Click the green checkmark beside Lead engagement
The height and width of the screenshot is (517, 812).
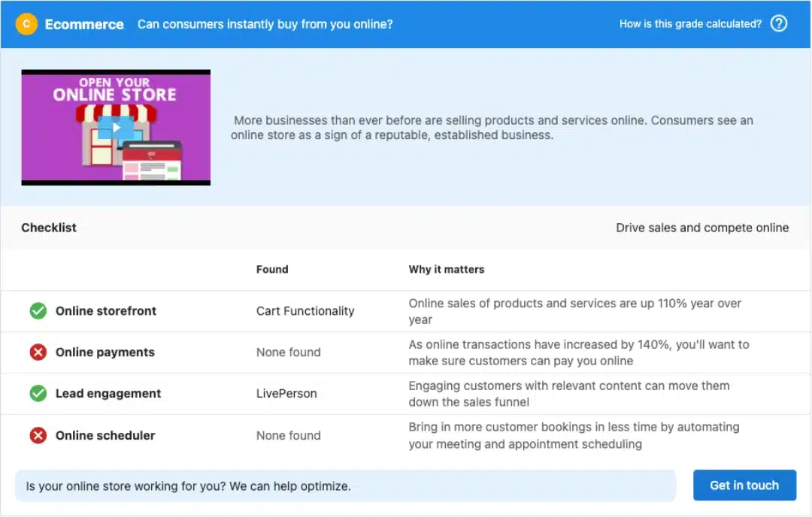[38, 393]
